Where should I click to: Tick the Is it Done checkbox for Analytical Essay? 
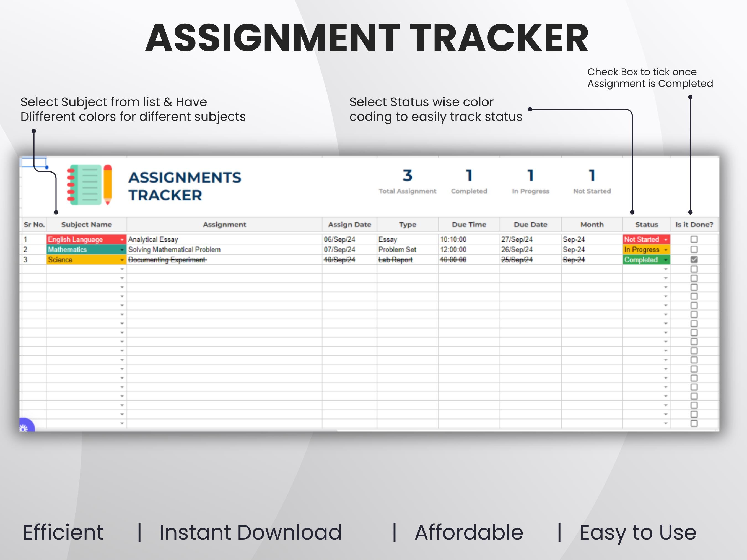(x=694, y=240)
